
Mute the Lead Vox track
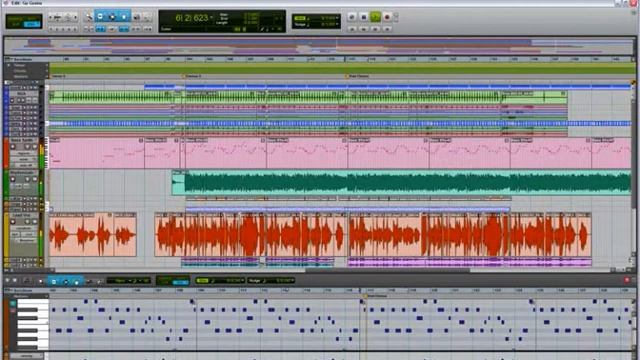click(x=34, y=222)
